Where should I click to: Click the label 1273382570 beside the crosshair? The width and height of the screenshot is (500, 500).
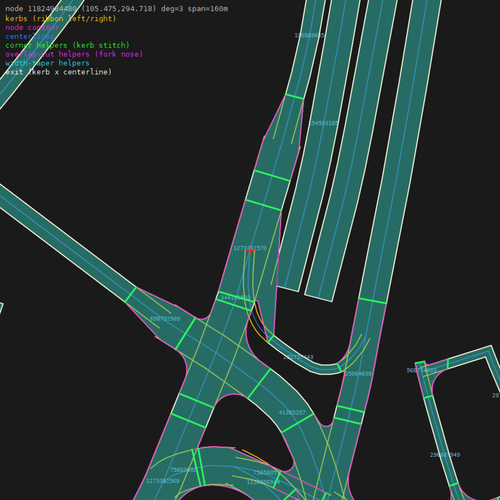[250, 248]
